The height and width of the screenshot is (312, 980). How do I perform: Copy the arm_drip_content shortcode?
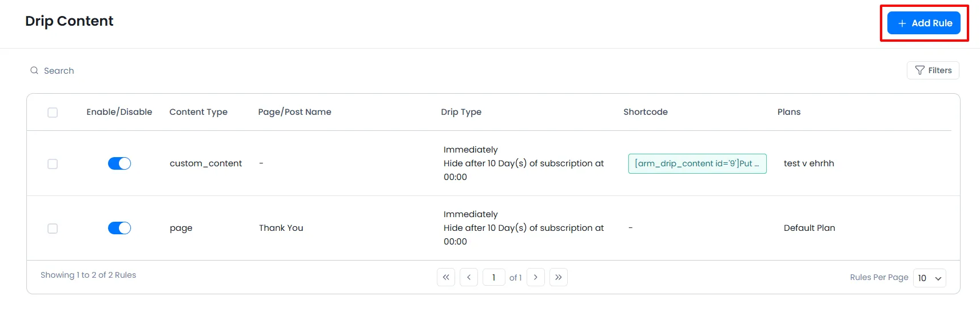tap(697, 163)
